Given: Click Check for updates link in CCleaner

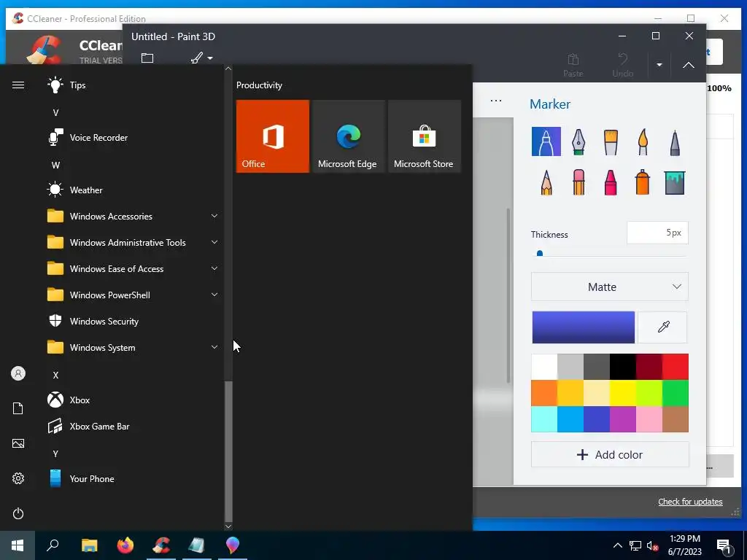Looking at the screenshot, I should click(x=690, y=502).
